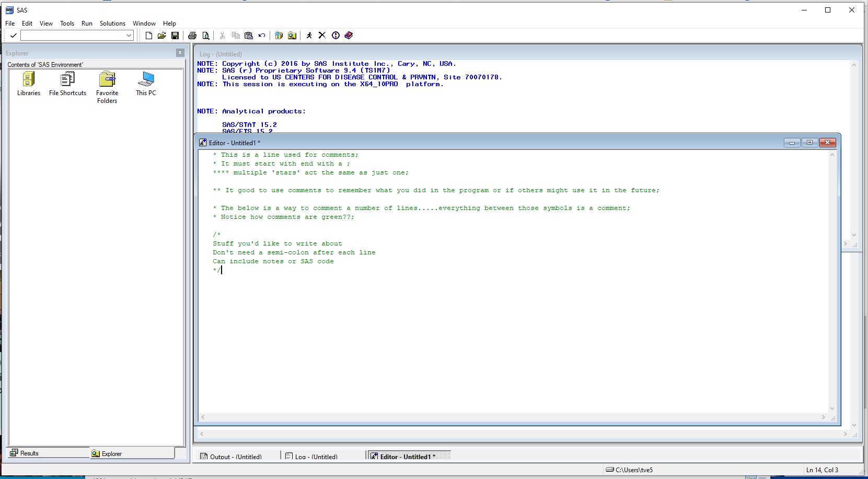Click the Break exclamation toolbar icon
Screen dimensions: 868x479
(x=335, y=36)
